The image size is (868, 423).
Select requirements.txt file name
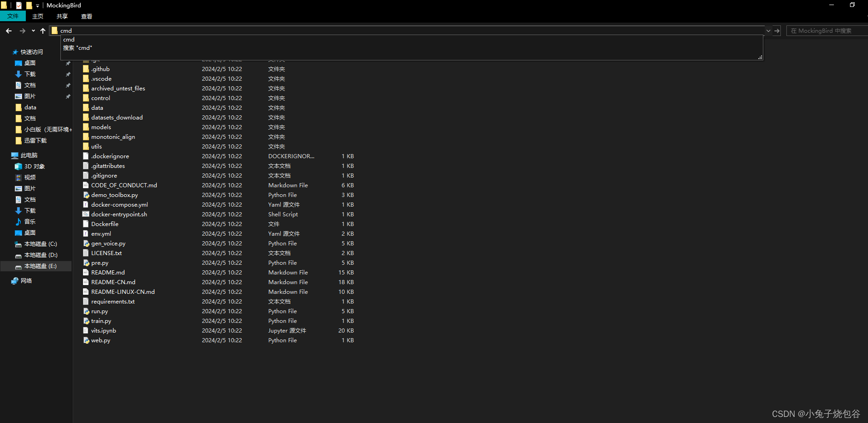[x=113, y=302]
